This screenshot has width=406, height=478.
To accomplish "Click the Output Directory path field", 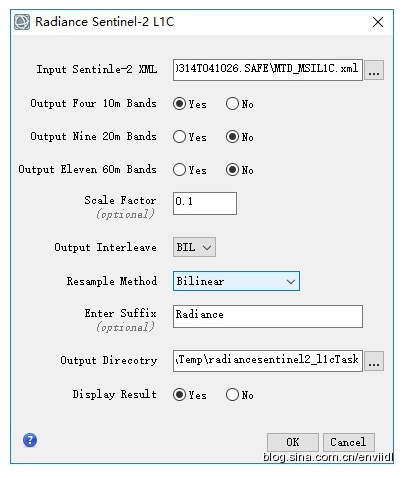I will pyautogui.click(x=268, y=361).
